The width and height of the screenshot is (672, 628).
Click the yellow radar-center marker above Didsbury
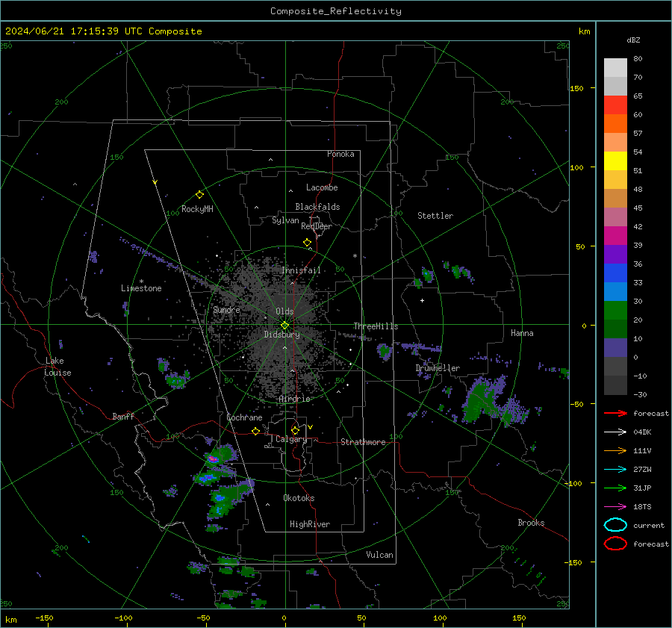point(285,326)
